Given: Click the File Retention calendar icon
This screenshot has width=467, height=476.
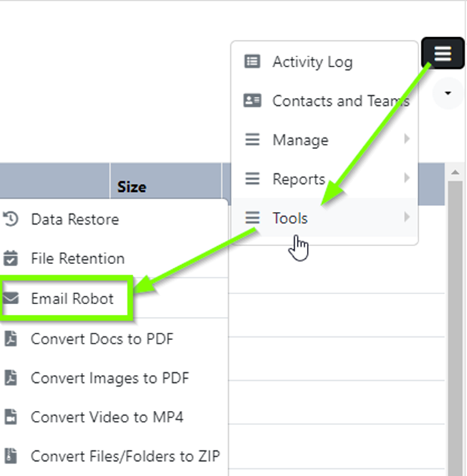Looking at the screenshot, I should [11, 258].
